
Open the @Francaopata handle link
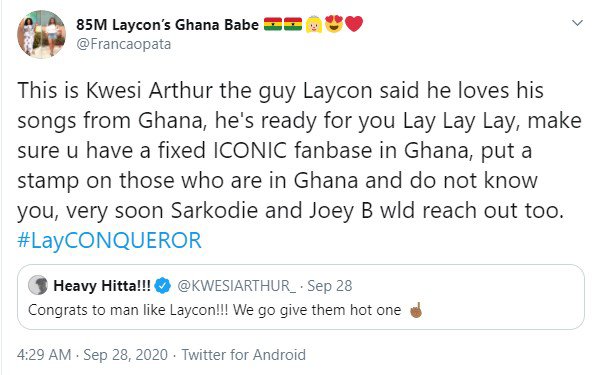124,44
